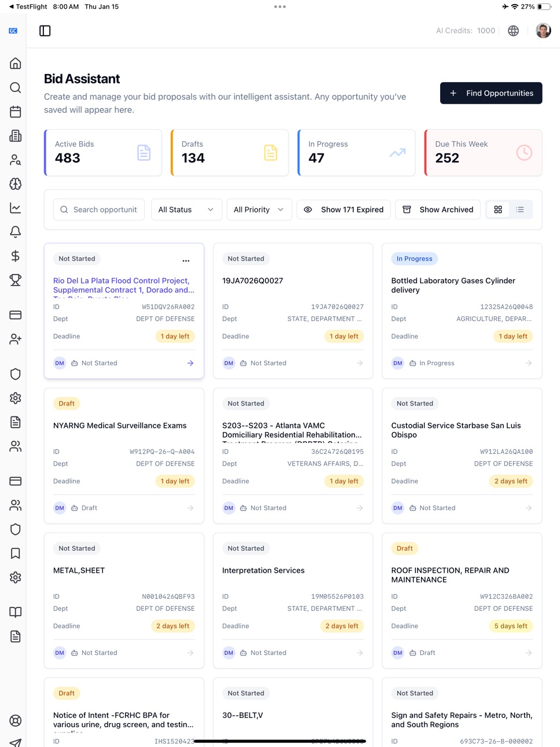This screenshot has height=747, width=560.
Task: Click the globe language icon
Action: (x=513, y=31)
